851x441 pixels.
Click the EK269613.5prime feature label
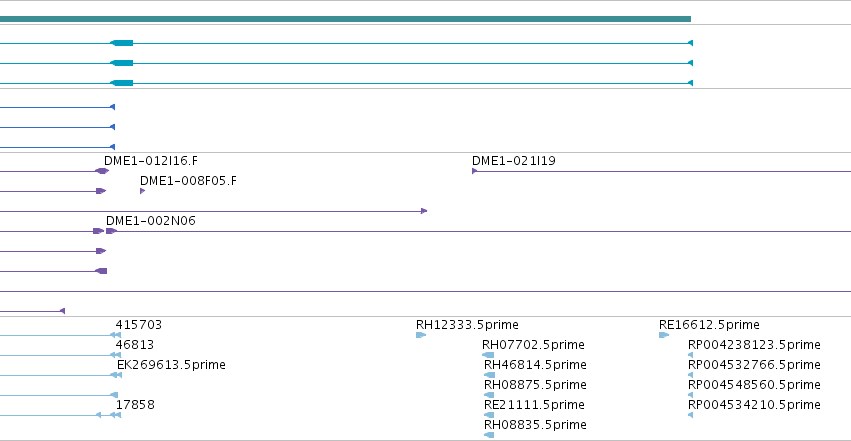click(171, 365)
